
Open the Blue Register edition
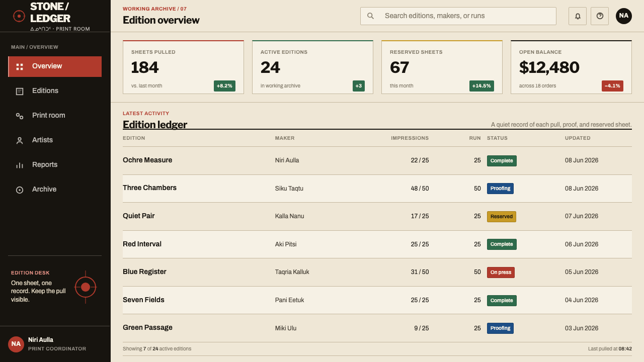[377, 272]
